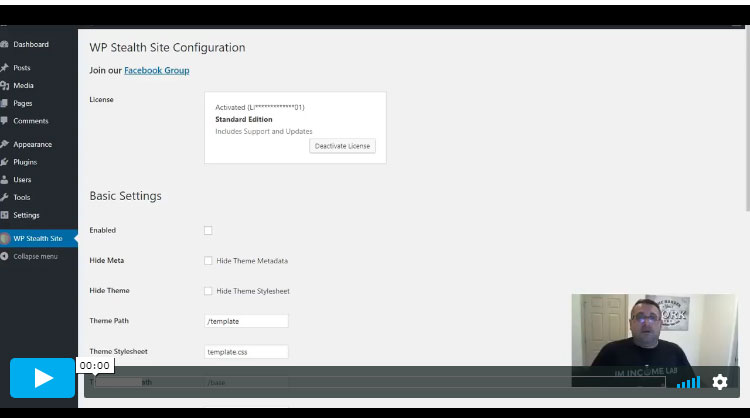750x418 pixels.
Task: Open the Settings menu item
Action: [x=26, y=215]
